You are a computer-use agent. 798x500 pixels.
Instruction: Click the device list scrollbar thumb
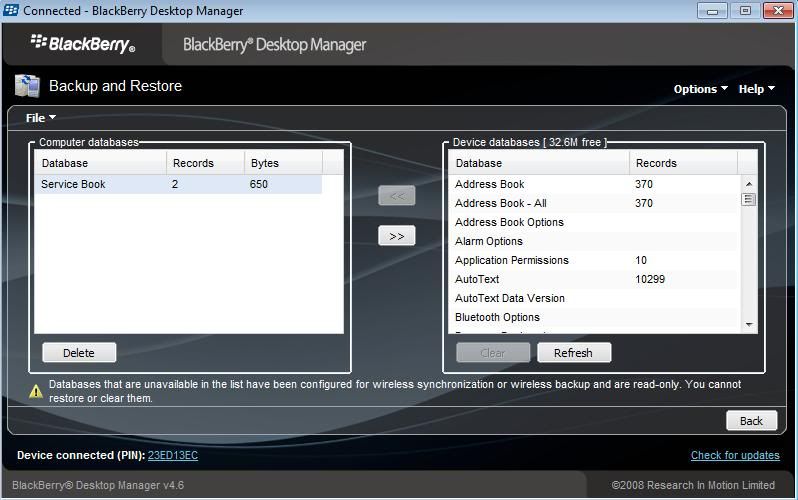pyautogui.click(x=749, y=199)
